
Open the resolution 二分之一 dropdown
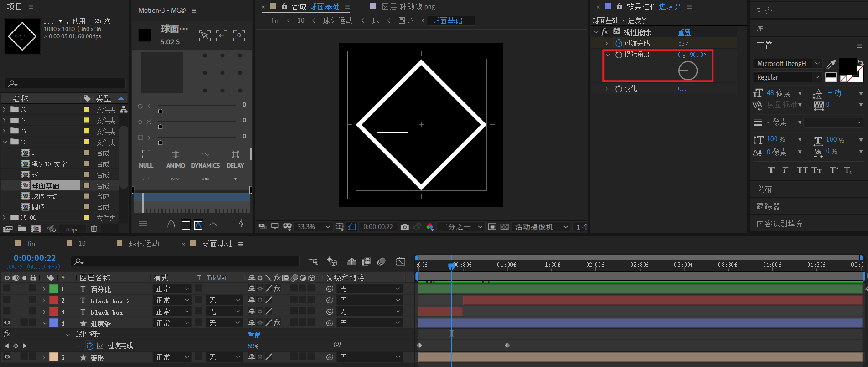pos(461,227)
